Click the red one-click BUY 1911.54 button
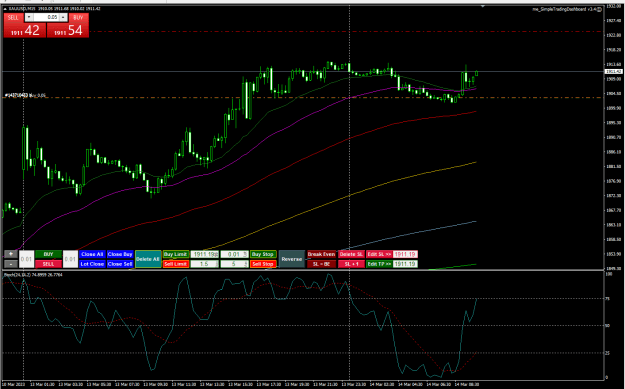625x389 pixels. 68,30
